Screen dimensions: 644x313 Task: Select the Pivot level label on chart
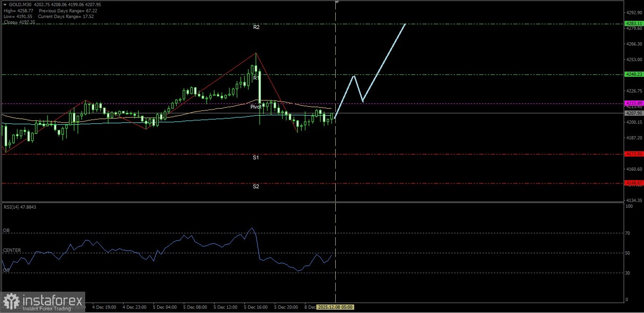256,107
